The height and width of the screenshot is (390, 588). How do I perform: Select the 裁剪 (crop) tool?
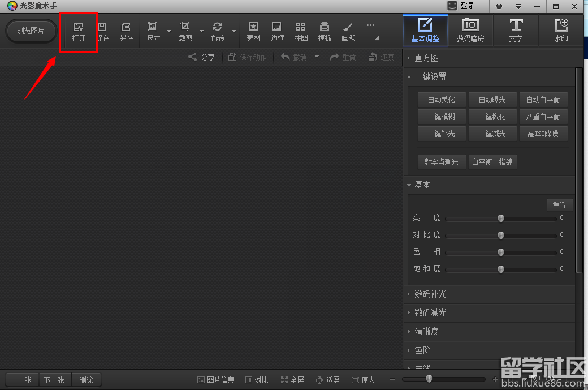point(184,32)
